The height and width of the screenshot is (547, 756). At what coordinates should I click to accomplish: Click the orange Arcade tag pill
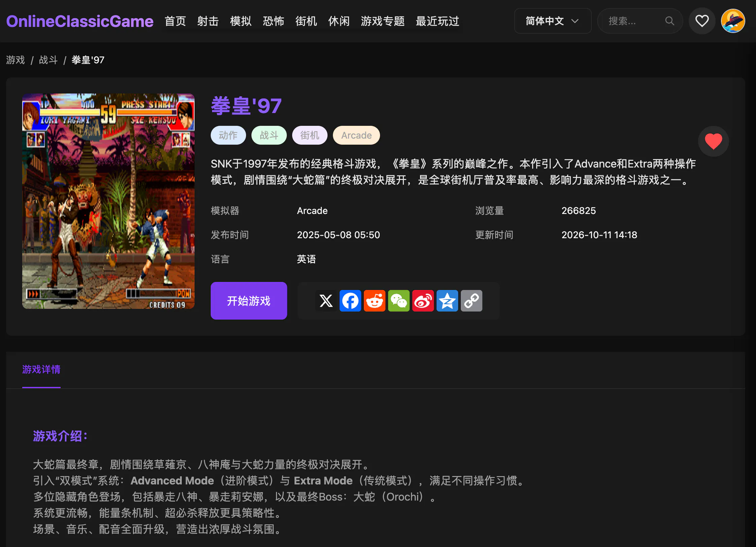click(x=356, y=135)
